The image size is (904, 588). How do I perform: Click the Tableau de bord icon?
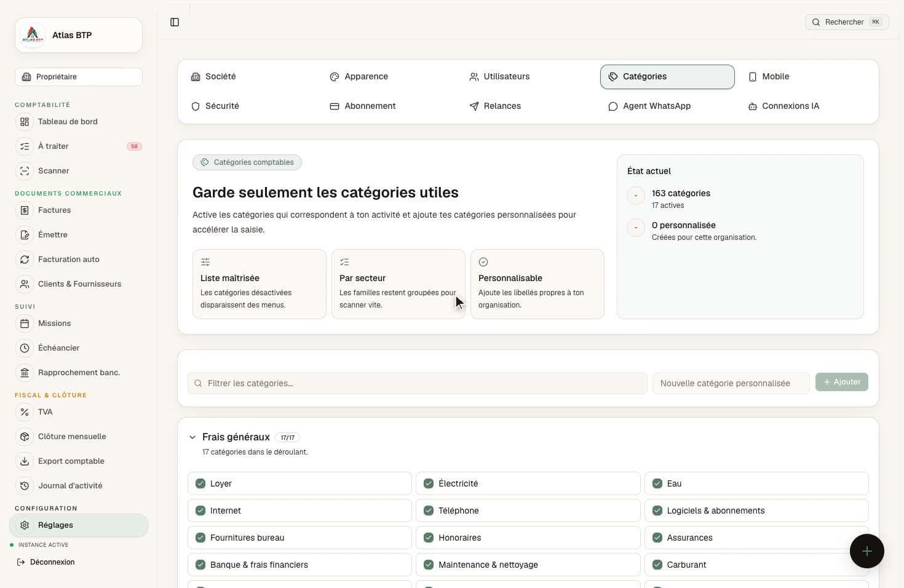(x=25, y=122)
